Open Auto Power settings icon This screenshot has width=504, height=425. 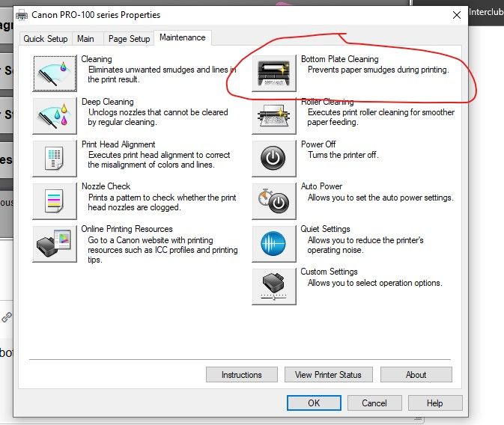(x=274, y=201)
